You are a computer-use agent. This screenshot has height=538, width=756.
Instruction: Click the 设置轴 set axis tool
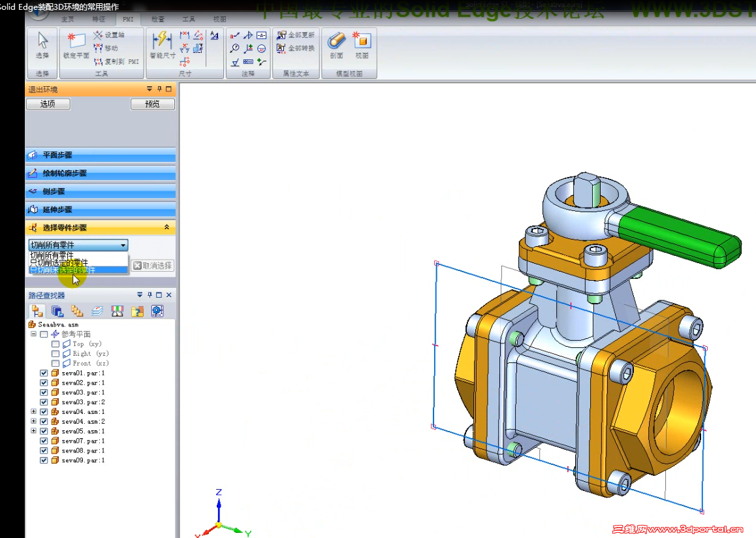tap(109, 35)
